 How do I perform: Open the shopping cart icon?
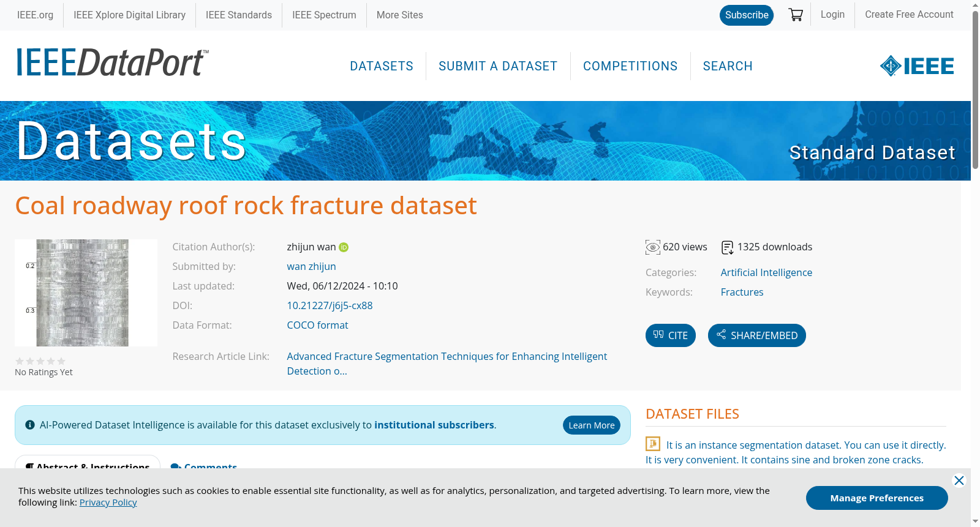click(796, 15)
